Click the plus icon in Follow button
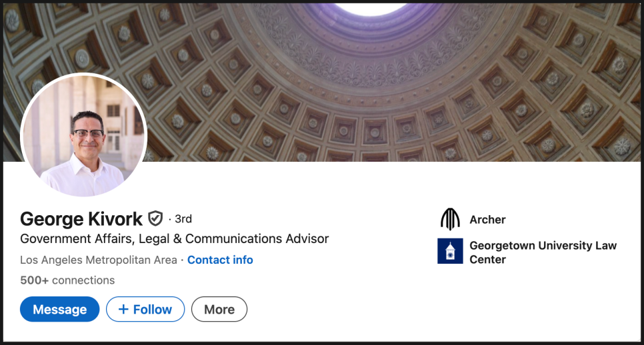Viewport: 644px width, 345px height. (x=123, y=309)
